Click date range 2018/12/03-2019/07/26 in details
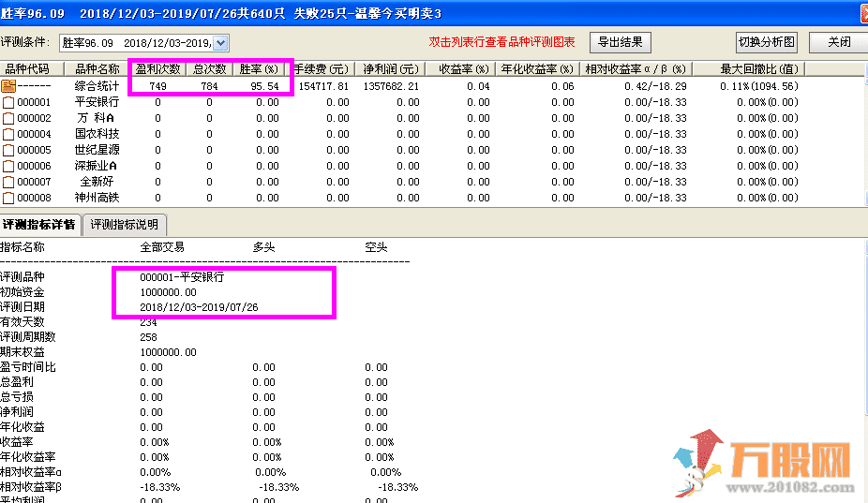Viewport: 868px width, 503px height. click(x=199, y=307)
